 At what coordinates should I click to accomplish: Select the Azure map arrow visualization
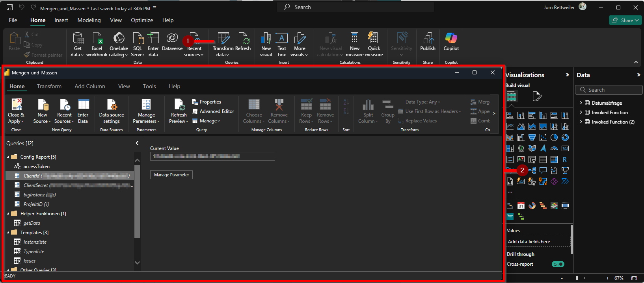click(x=543, y=148)
